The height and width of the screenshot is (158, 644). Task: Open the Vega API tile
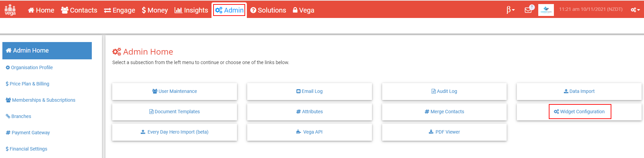point(309,132)
